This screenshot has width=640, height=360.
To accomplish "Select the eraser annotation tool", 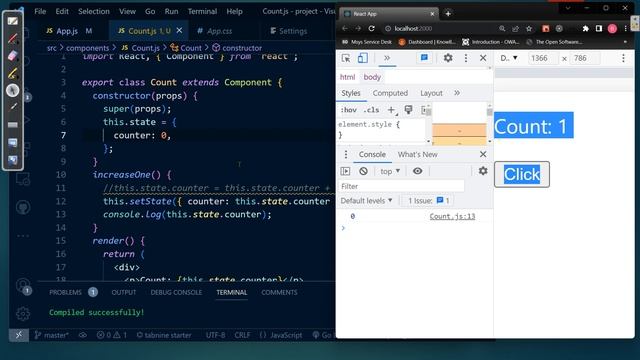I will click(13, 56).
